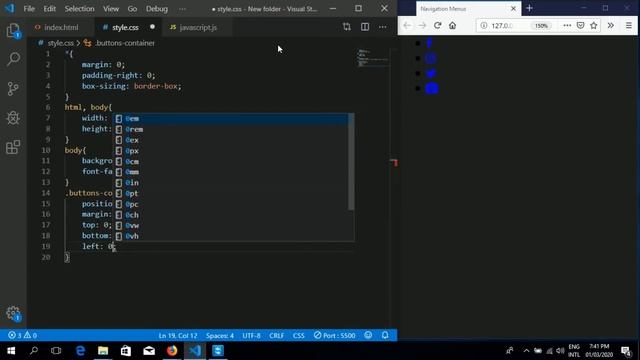Open the notifications bell in status bar

coord(385,335)
